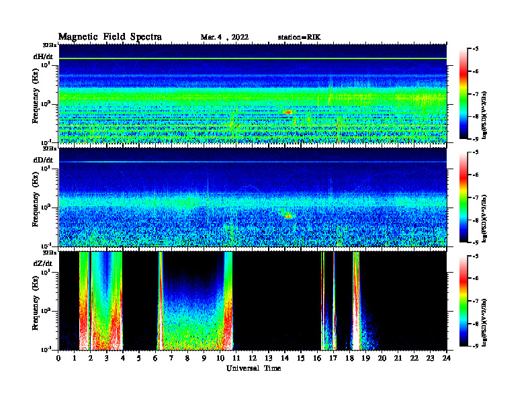Viewport: 532px width, 411px height.
Task: Click the "11" hour tick label
Action: click(236, 358)
